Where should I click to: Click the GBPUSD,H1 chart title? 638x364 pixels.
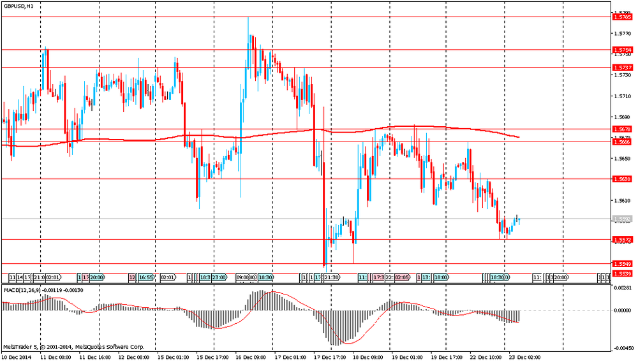coord(19,5)
